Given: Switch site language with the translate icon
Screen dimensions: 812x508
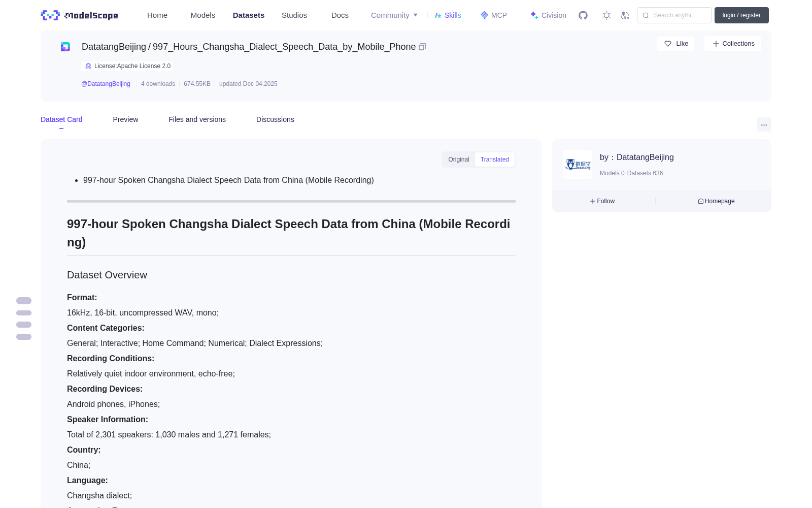Looking at the screenshot, I should coord(625,15).
